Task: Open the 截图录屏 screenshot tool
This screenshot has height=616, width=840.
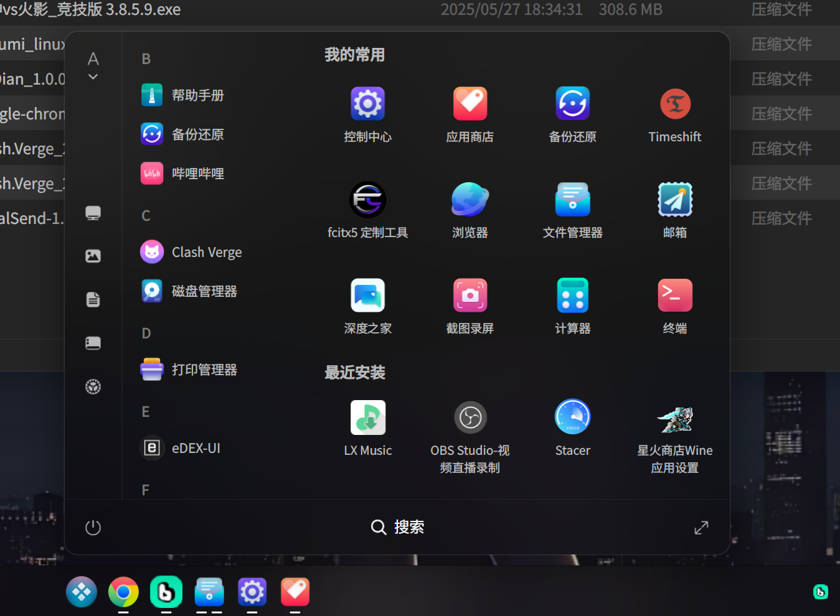Action: [470, 307]
